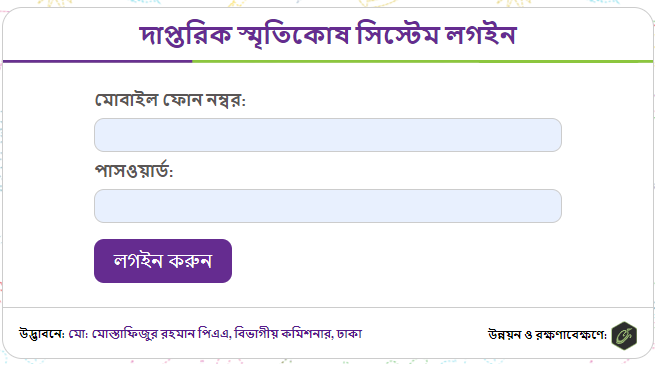Focus the পাসওয়ার্ড input field
Image resolution: width=672 pixels, height=366 pixels.
point(328,206)
